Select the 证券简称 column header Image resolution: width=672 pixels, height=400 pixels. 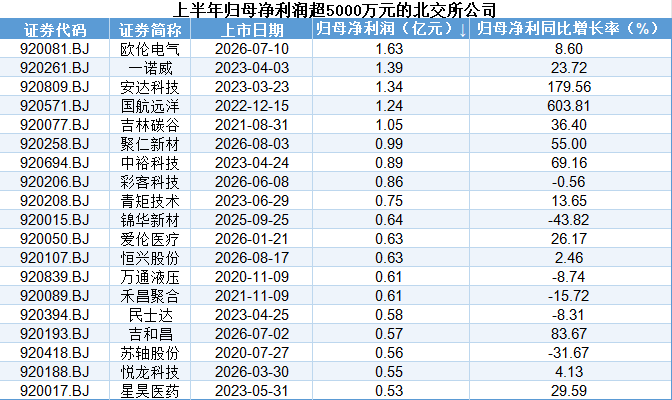[x=150, y=30]
